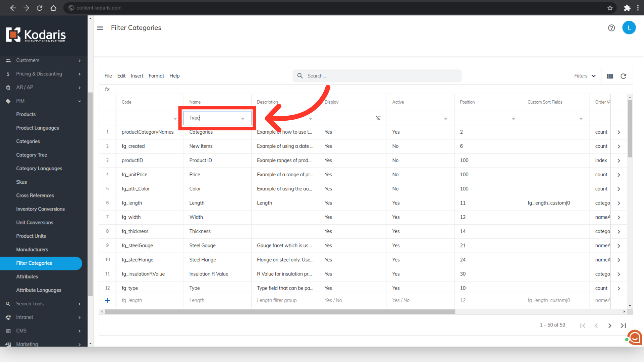The height and width of the screenshot is (362, 644).
Task: Go to next page arrow
Action: pos(610,325)
